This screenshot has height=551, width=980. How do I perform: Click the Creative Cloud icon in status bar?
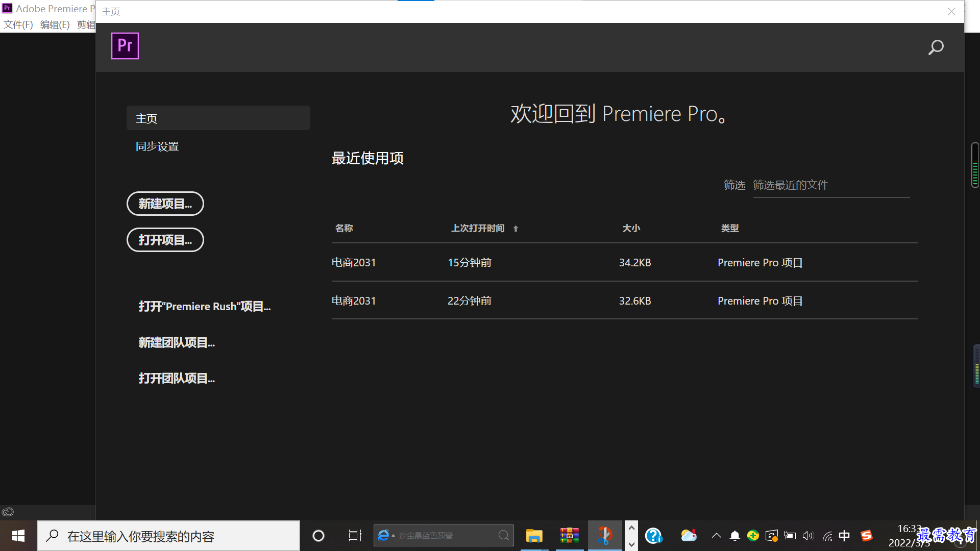(x=8, y=512)
